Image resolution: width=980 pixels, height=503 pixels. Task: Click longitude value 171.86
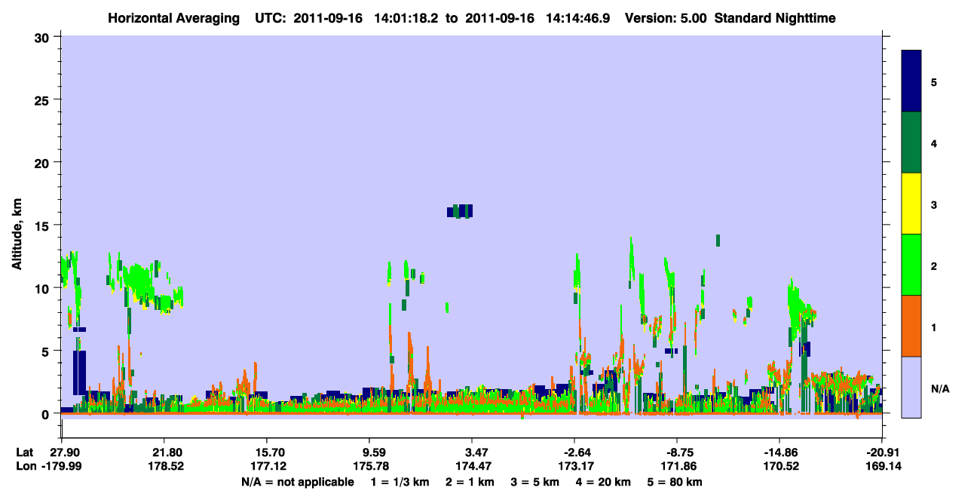tap(677, 466)
